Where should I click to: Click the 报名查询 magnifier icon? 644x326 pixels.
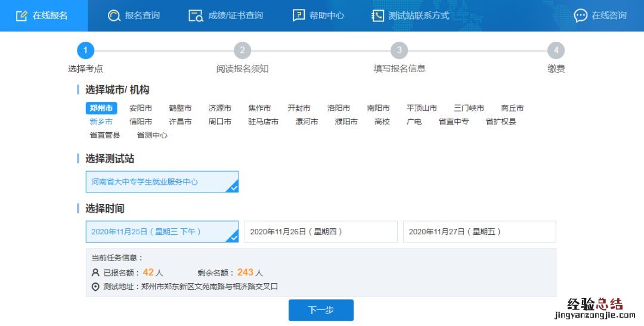point(114,15)
